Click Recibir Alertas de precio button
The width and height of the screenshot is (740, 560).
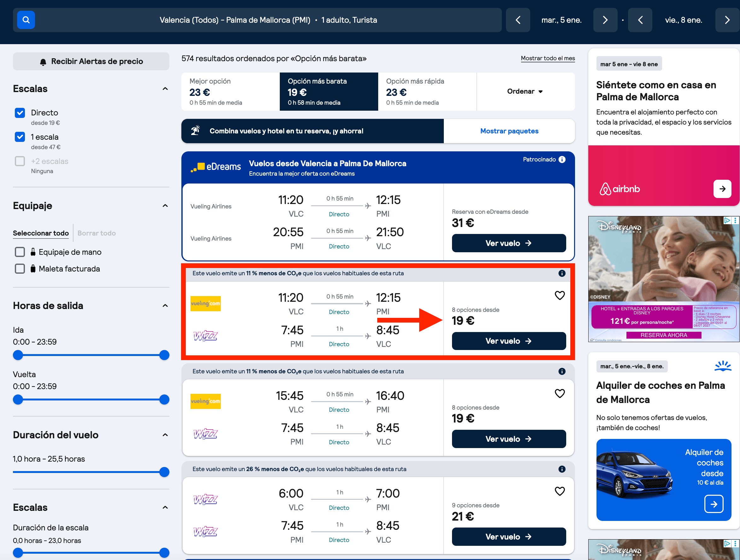coord(91,61)
